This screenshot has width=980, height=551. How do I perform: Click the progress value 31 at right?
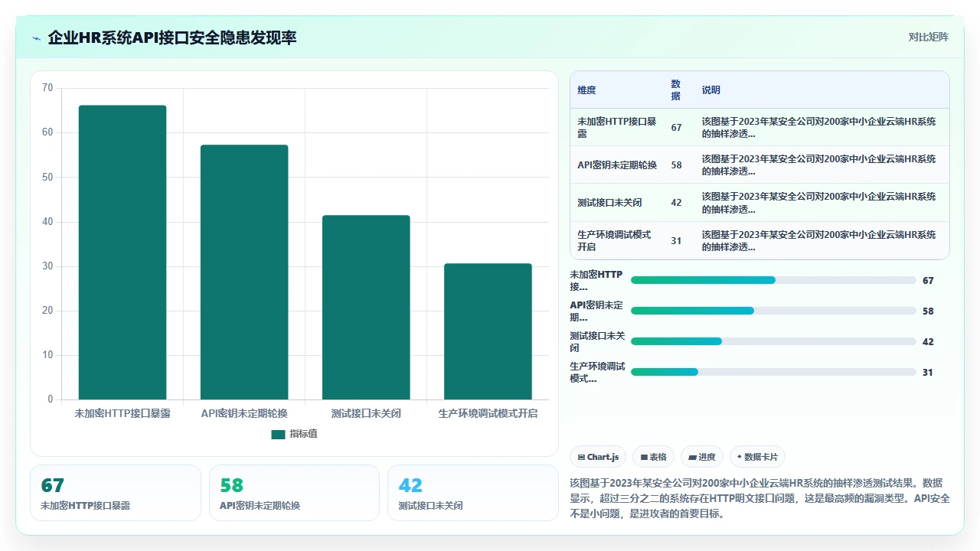point(928,373)
